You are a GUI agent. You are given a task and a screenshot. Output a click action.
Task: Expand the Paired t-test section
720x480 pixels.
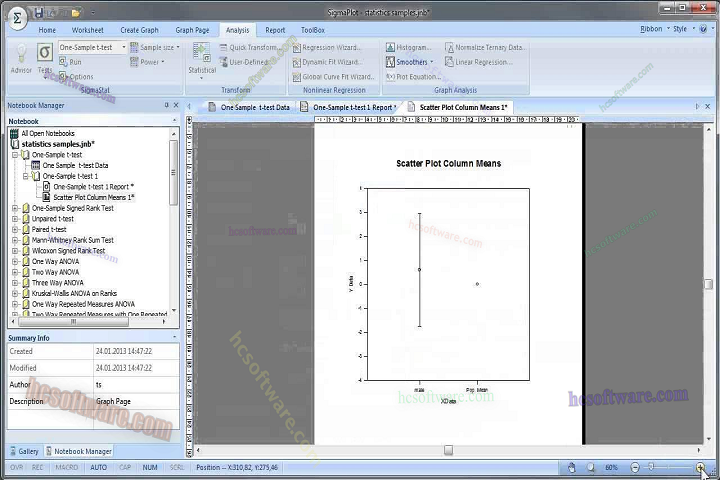tap(15, 229)
